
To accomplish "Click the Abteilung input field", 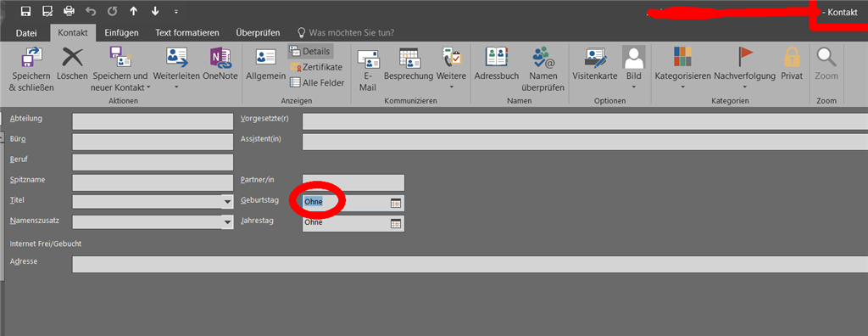I will coord(153,121).
